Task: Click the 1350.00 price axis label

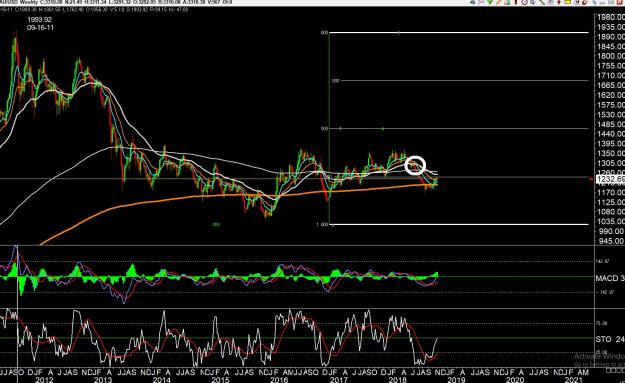Action: tap(610, 153)
